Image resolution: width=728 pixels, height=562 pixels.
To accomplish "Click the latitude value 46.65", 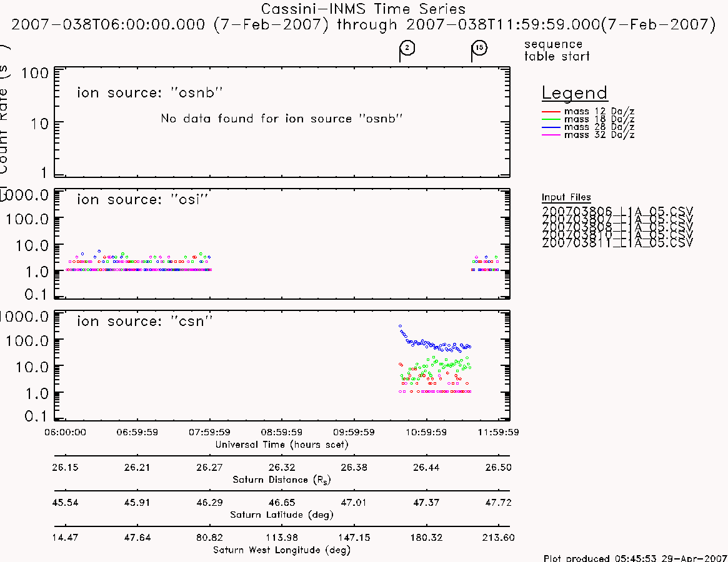I will click(282, 503).
